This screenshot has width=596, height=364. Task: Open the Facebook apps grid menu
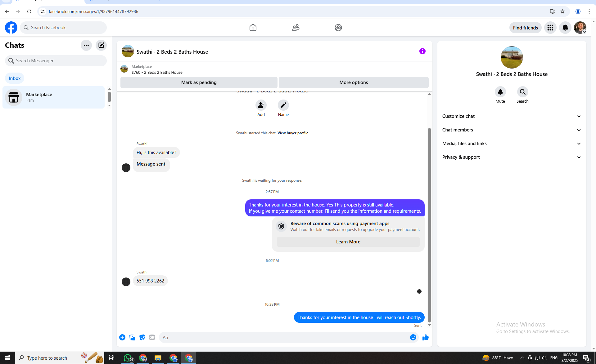point(550,28)
